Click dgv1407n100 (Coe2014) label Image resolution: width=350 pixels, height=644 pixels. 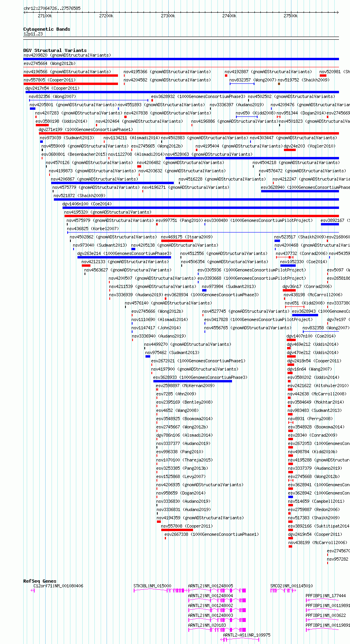coord(311,336)
